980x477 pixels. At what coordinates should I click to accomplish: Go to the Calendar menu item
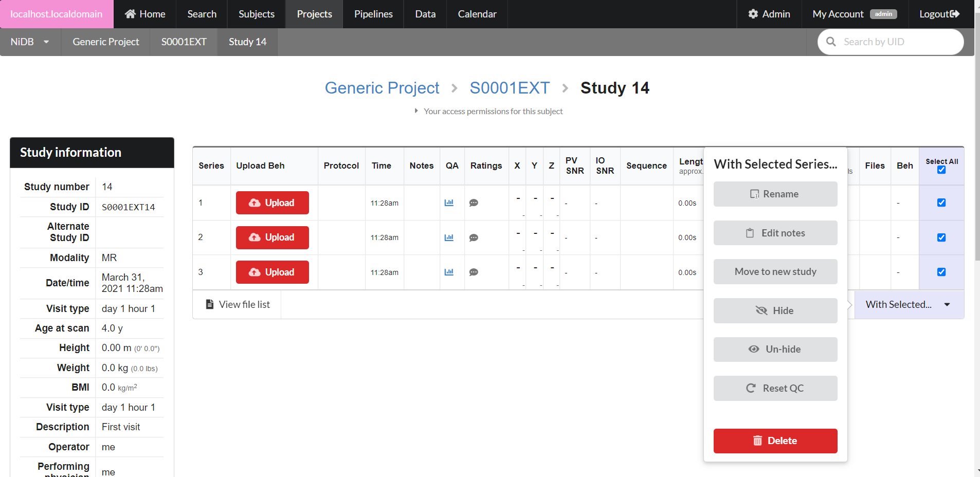click(477, 14)
